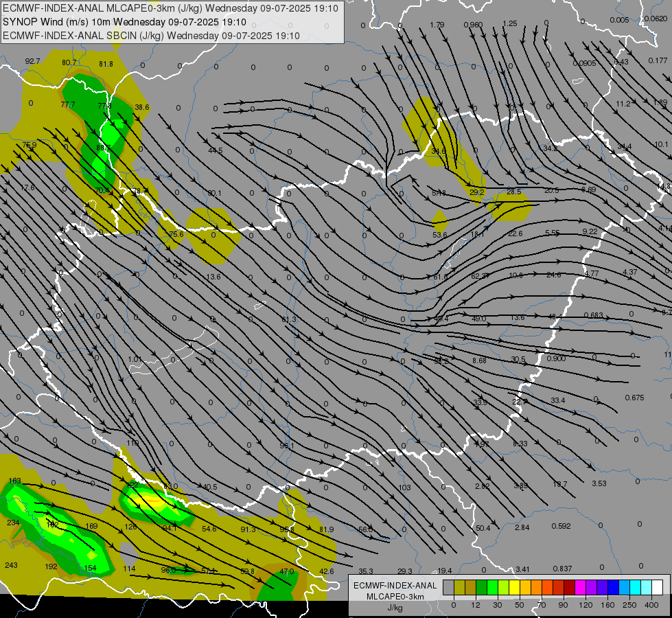Select the bright cyan legend swatch

[635, 588]
